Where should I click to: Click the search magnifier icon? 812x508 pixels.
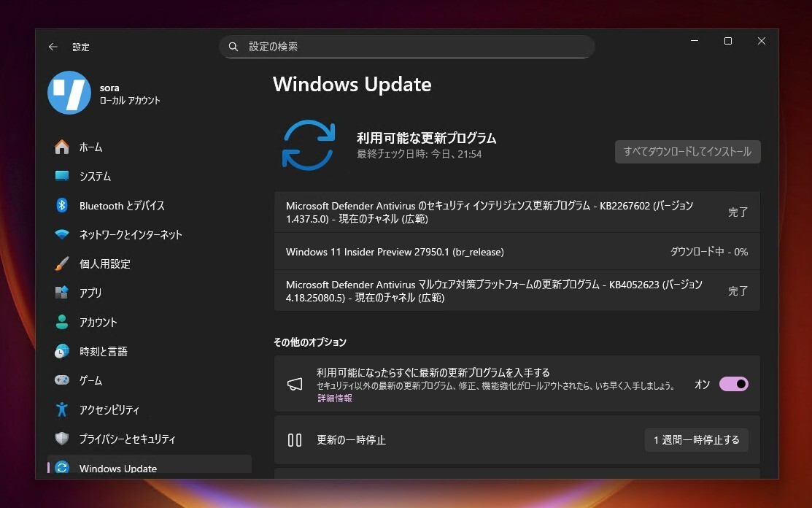[233, 47]
